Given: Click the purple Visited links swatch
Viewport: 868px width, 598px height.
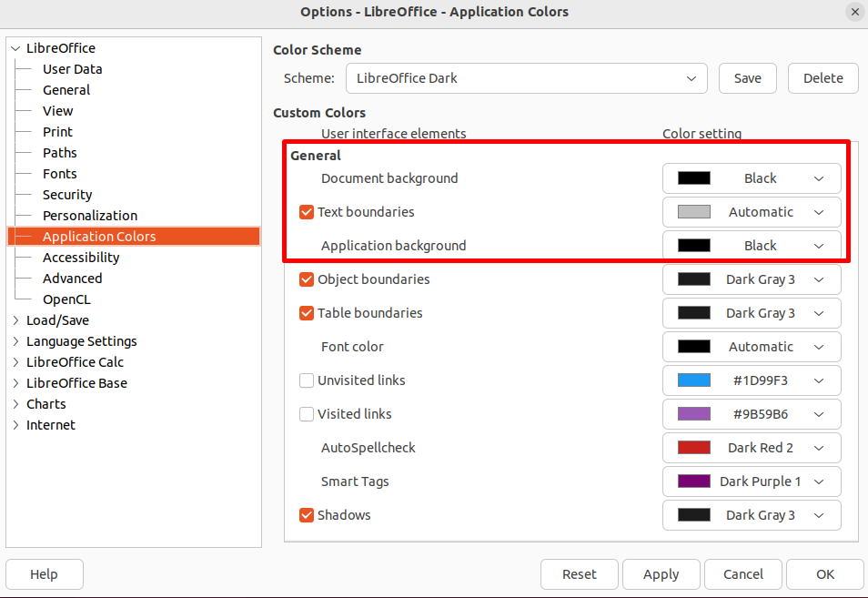Looking at the screenshot, I should tap(693, 414).
